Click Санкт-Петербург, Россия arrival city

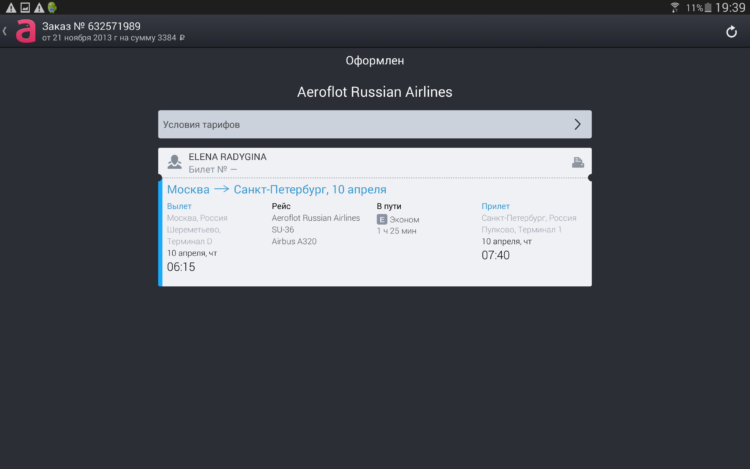pos(529,218)
